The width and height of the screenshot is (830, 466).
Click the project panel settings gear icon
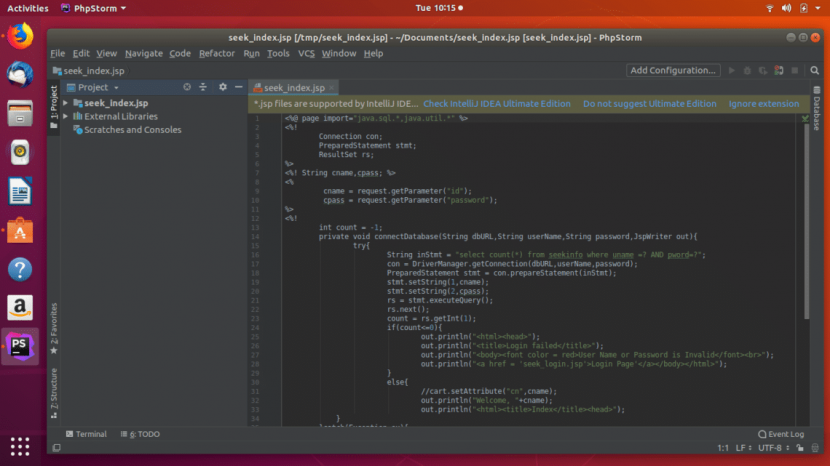[223, 88]
